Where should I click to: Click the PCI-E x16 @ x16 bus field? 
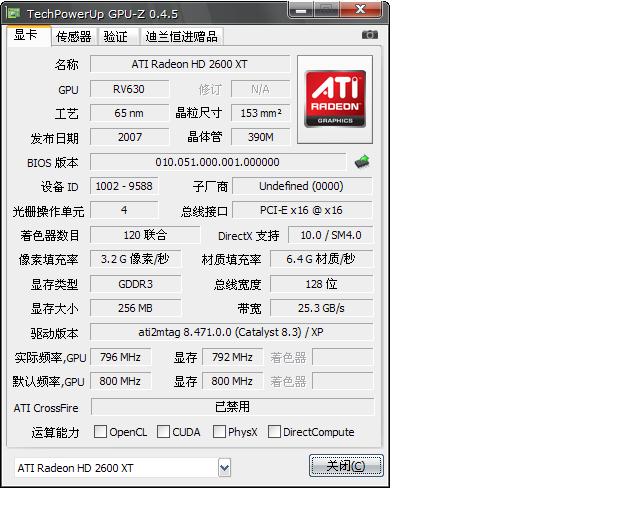pyautogui.click(x=302, y=210)
